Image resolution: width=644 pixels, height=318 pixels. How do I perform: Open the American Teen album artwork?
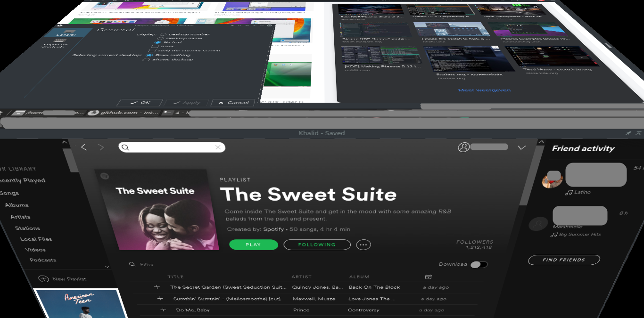[81, 304]
